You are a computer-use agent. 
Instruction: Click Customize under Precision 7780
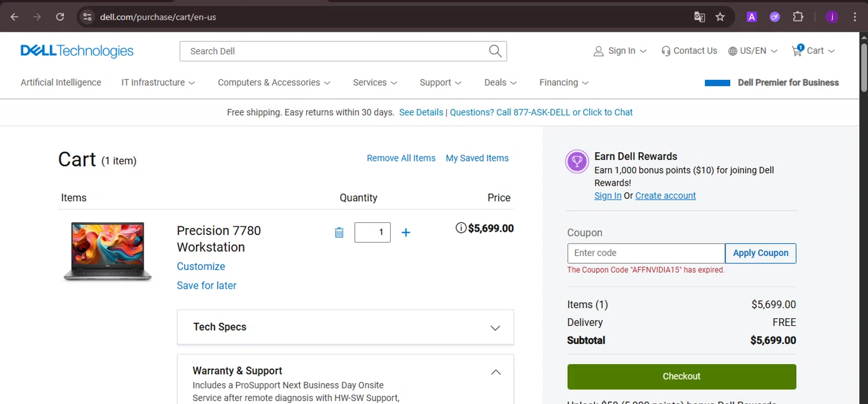pyautogui.click(x=201, y=266)
